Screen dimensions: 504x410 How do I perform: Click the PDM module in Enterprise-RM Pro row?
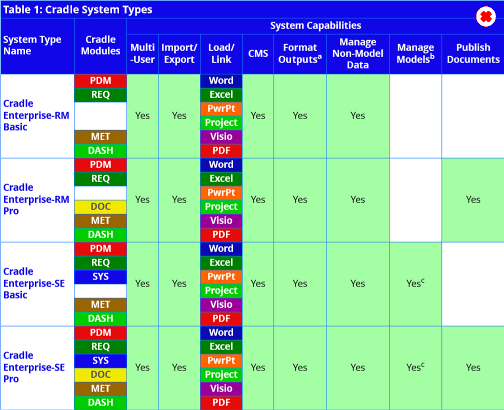pos(100,165)
